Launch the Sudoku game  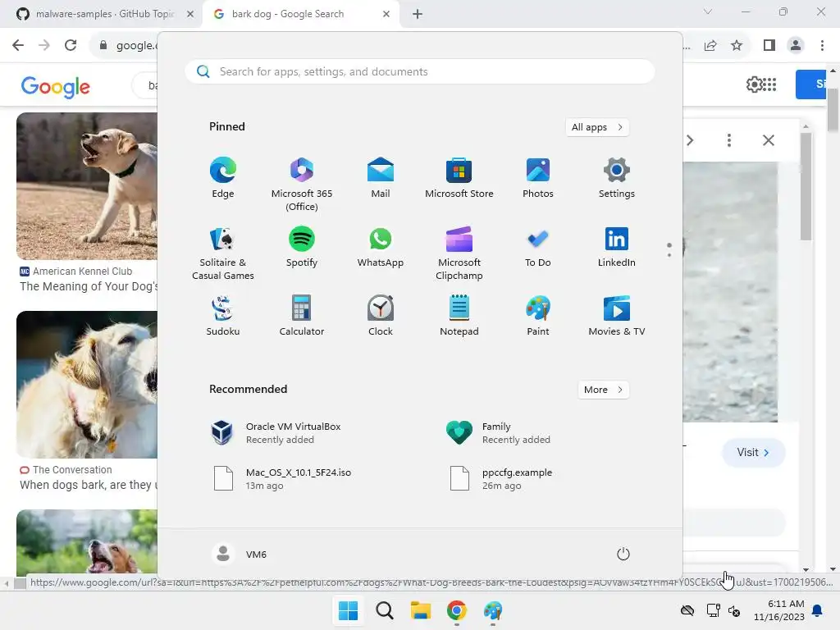pyautogui.click(x=223, y=316)
